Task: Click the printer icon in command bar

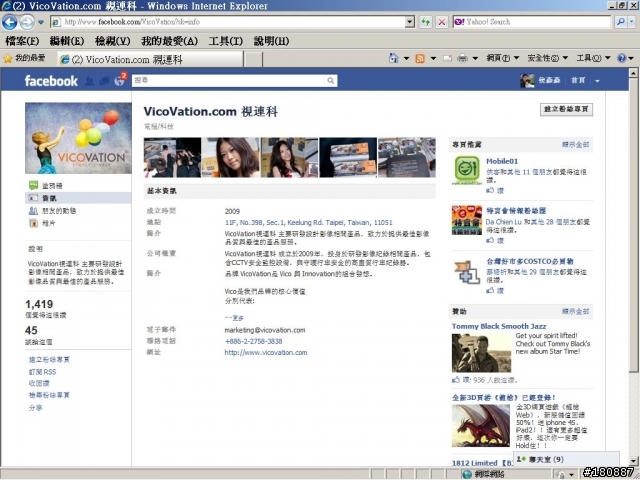Action: (462, 58)
